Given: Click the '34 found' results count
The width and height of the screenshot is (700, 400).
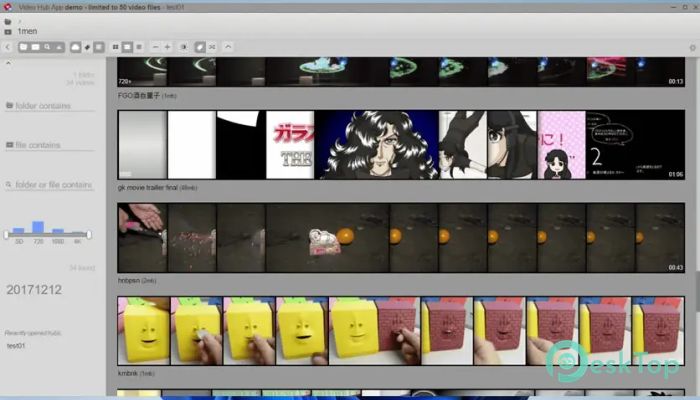Looking at the screenshot, I should (x=82, y=268).
